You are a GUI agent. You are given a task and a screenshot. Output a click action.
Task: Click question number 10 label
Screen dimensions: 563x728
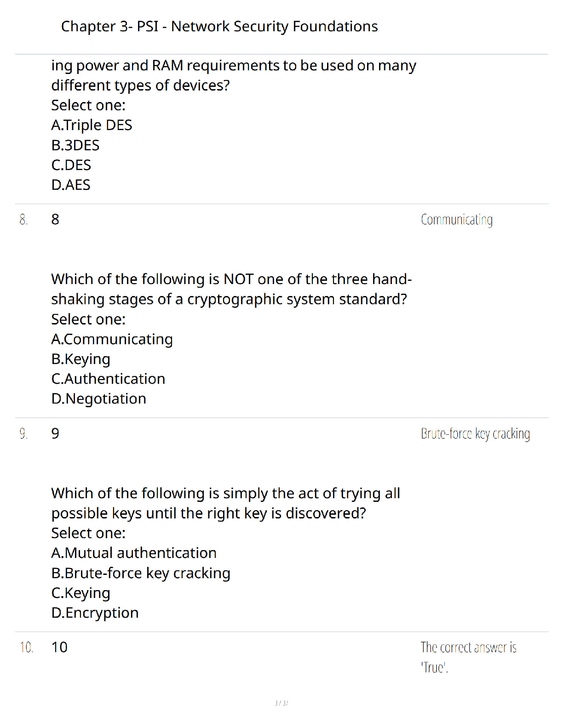point(59,648)
